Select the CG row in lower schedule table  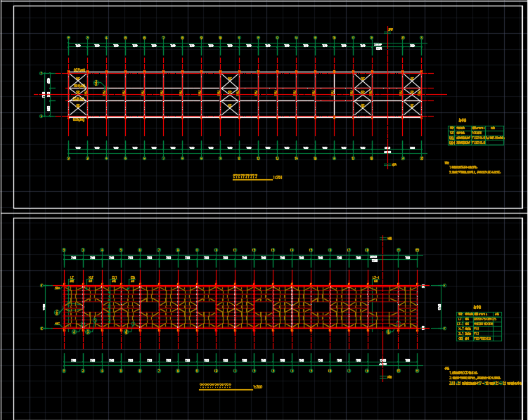[x=479, y=339]
